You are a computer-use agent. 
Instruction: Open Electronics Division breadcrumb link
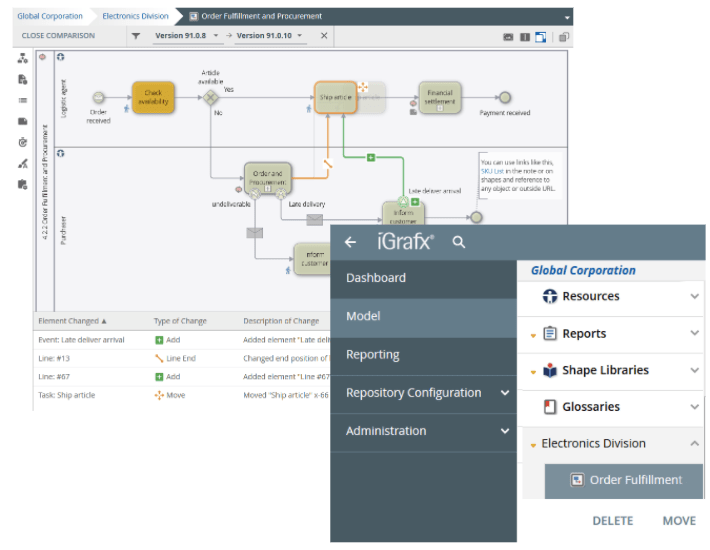(135, 16)
